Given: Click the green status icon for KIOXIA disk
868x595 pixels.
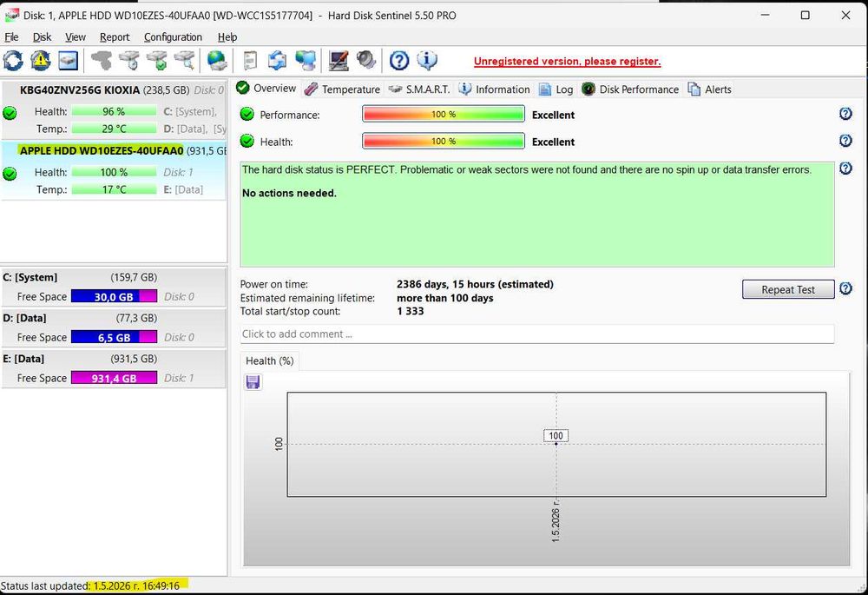Looking at the screenshot, I should pos(10,113).
